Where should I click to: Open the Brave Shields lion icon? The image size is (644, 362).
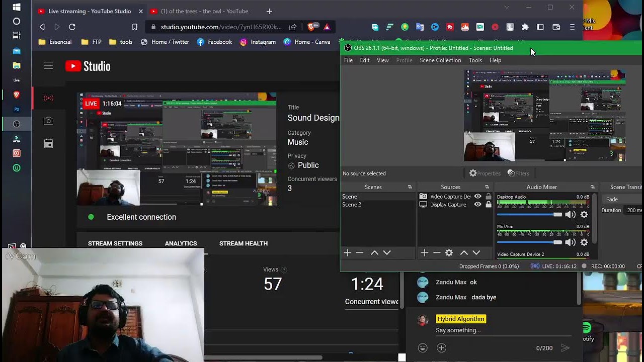pyautogui.click(x=312, y=27)
